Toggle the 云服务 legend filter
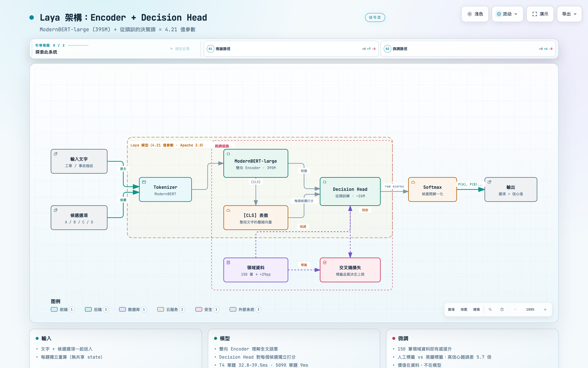Image resolution: width=588 pixels, height=368 pixels. pyautogui.click(x=171, y=309)
